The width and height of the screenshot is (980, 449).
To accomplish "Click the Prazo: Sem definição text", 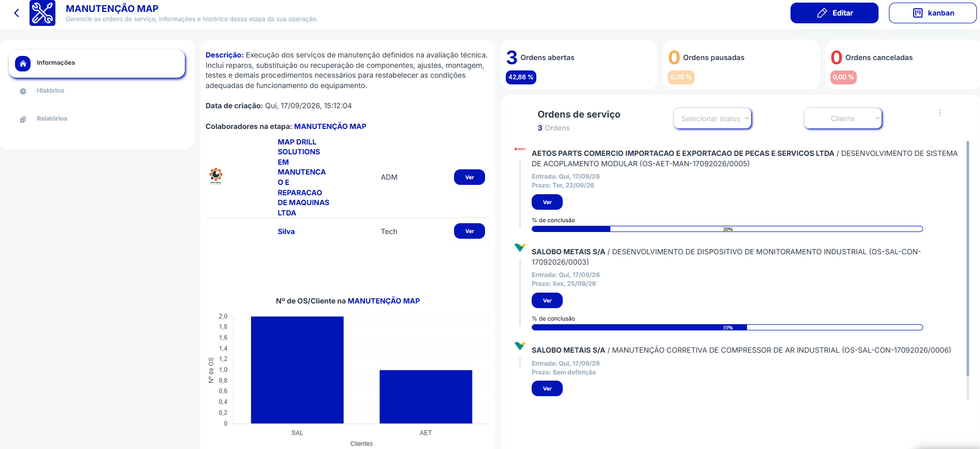I will tap(564, 372).
